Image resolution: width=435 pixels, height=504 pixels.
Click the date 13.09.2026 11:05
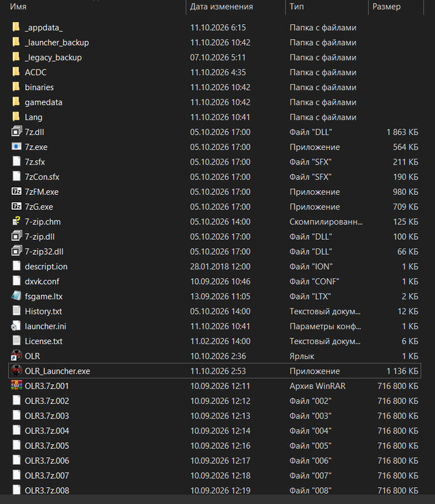tap(221, 296)
